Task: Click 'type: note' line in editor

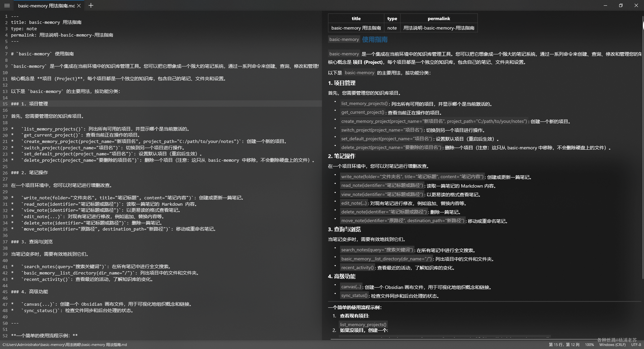Action: coord(24,29)
